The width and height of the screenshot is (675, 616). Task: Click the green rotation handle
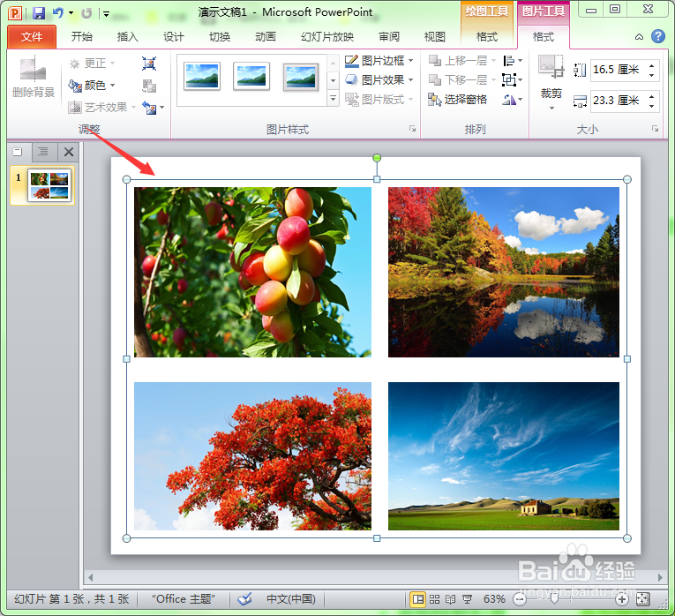pos(377,158)
